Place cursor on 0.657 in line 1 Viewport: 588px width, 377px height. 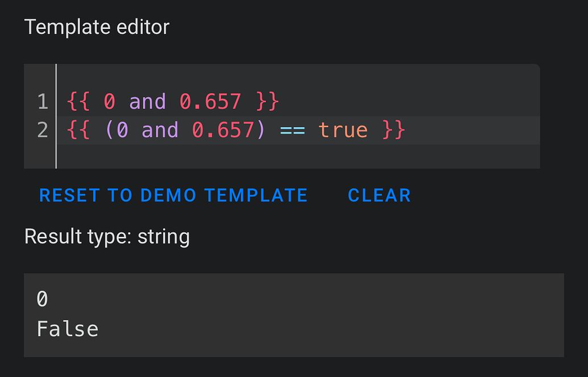(x=210, y=102)
